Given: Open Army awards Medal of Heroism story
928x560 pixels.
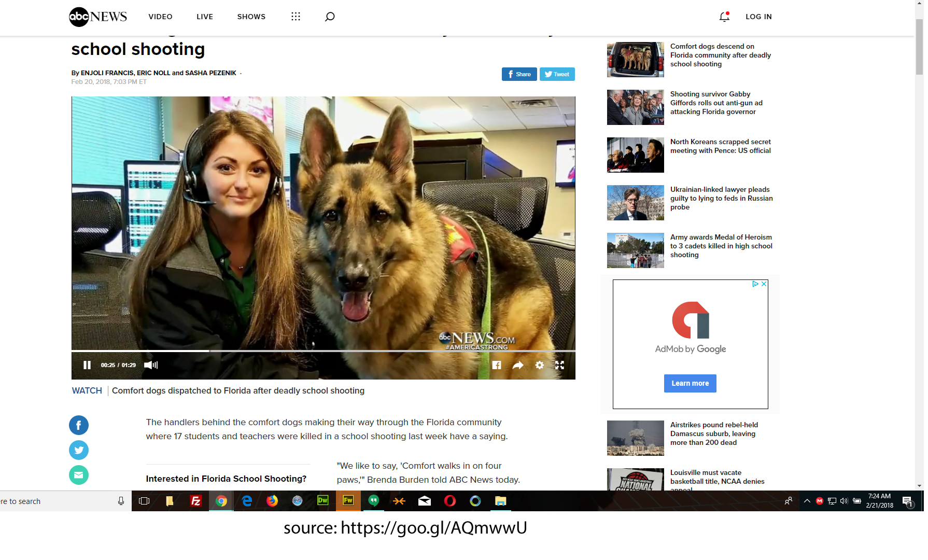Looking at the screenshot, I should click(721, 246).
